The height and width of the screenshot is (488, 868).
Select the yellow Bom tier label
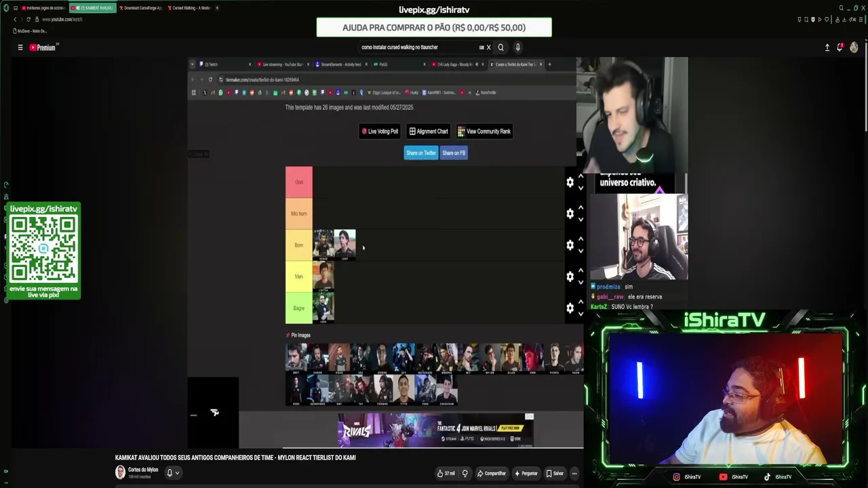click(x=299, y=245)
